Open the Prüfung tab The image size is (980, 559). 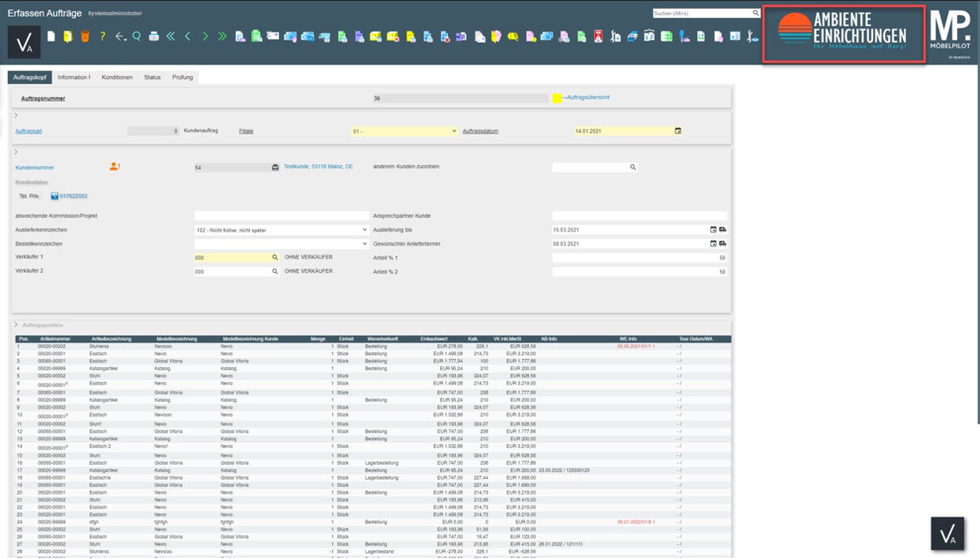(182, 77)
